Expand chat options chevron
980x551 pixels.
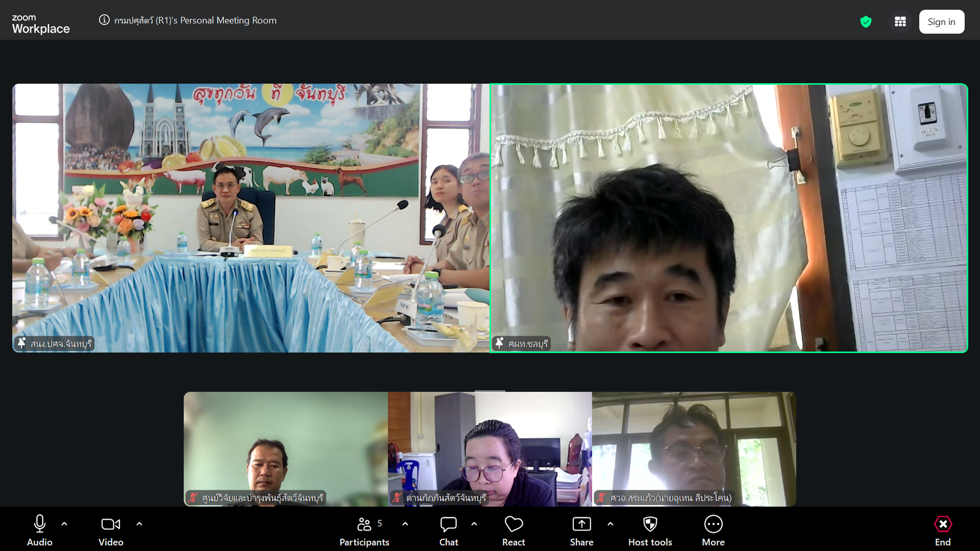pyautogui.click(x=474, y=524)
